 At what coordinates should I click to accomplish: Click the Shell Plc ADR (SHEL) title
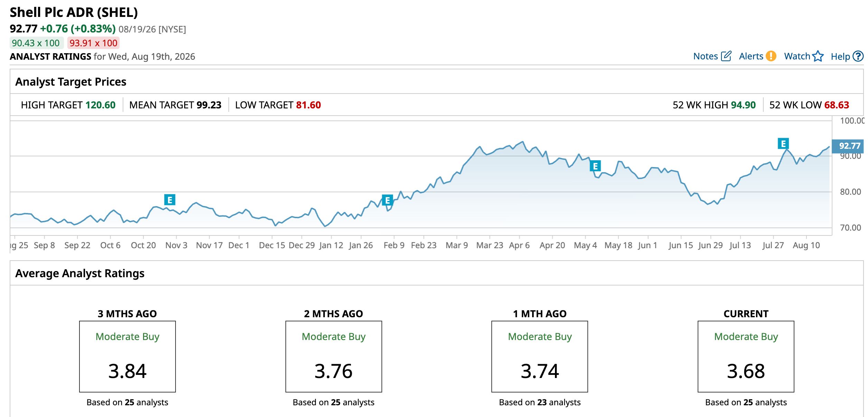(74, 13)
